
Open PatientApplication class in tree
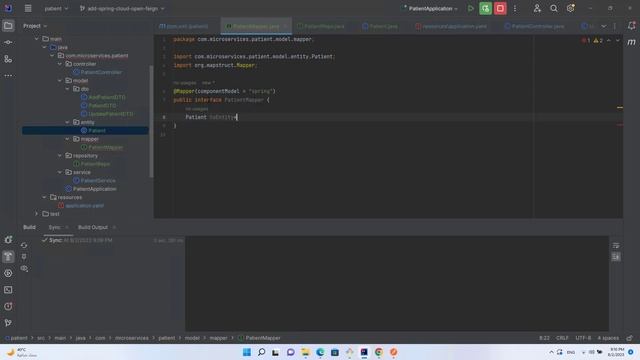pyautogui.click(x=91, y=189)
